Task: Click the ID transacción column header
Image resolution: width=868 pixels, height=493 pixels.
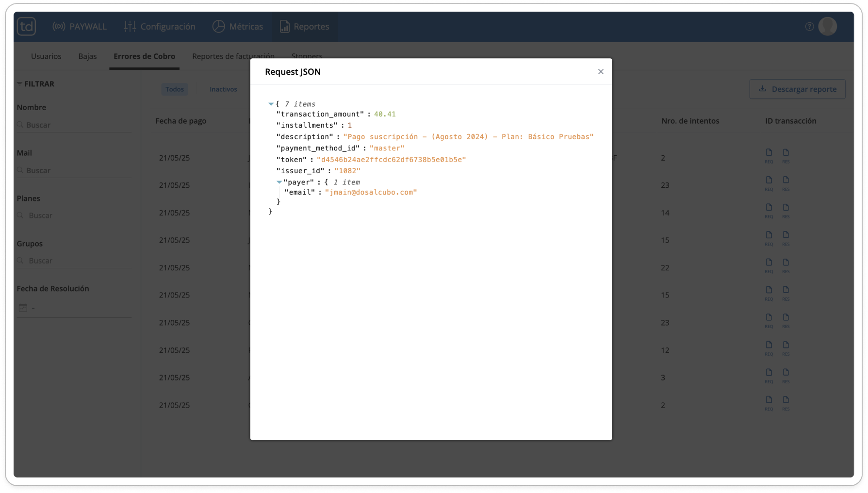Action: 790,121
